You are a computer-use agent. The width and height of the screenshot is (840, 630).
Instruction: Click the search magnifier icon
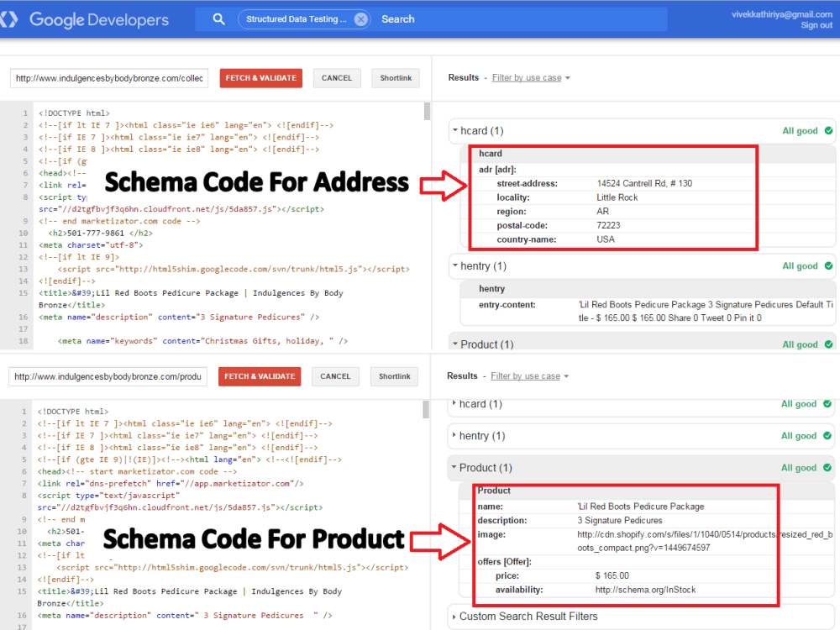(x=218, y=19)
